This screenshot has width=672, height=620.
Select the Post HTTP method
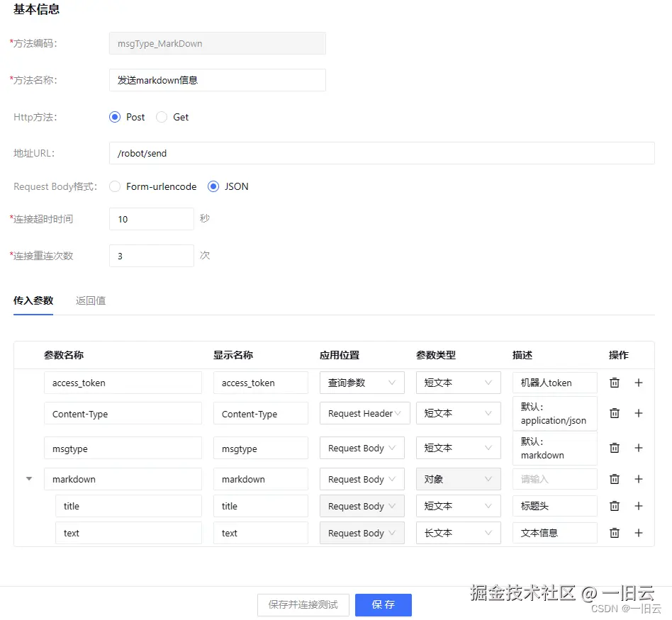[x=115, y=117]
